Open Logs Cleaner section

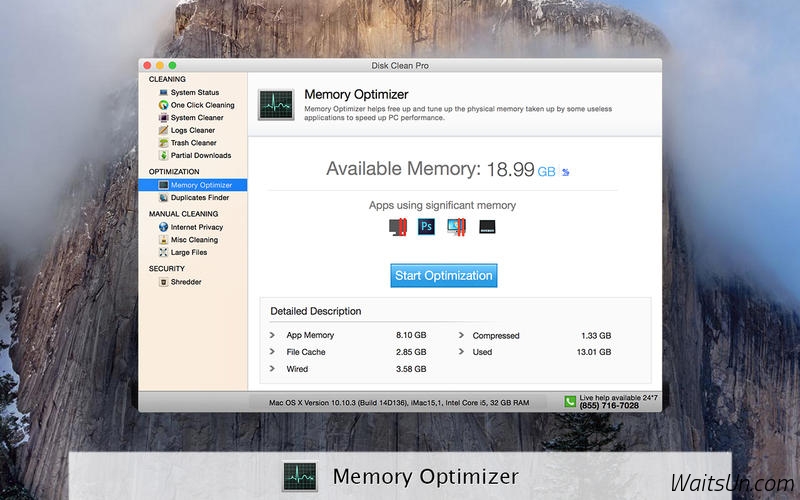193,131
